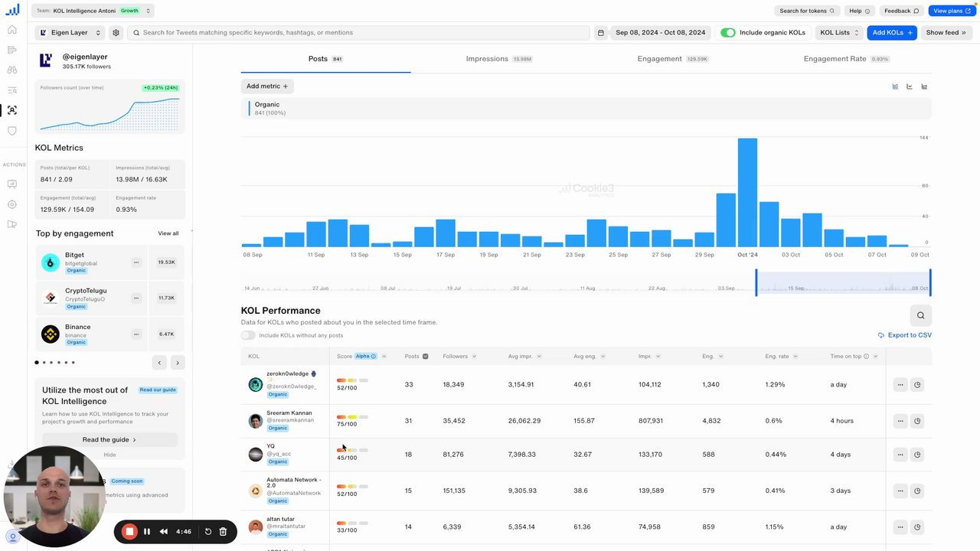Click the calendar icon beside date range

click(x=601, y=33)
